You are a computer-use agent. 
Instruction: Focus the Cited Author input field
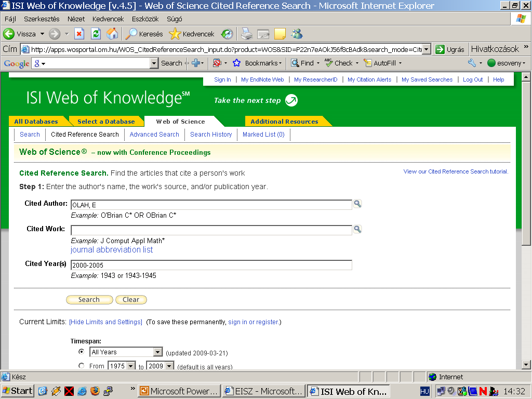coord(211,205)
